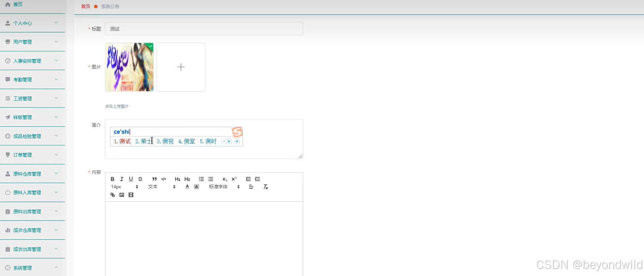Viewport: 644px width, 276px height.
Task: Open the 文本 paragraph style dropdown
Action: pos(162,187)
